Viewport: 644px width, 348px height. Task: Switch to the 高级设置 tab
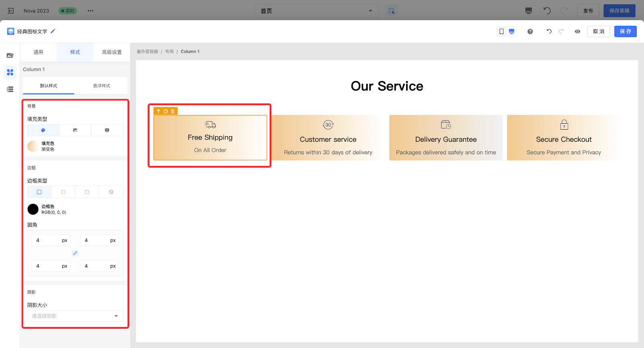click(111, 52)
